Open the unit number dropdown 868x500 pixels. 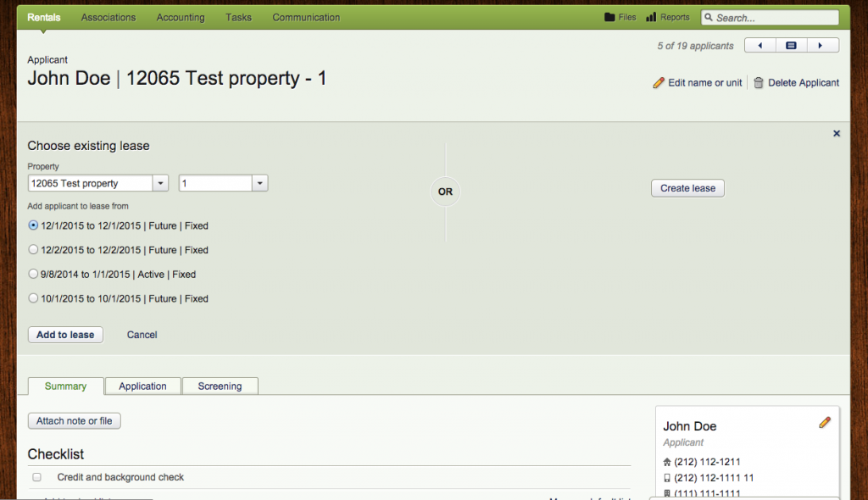coord(260,183)
